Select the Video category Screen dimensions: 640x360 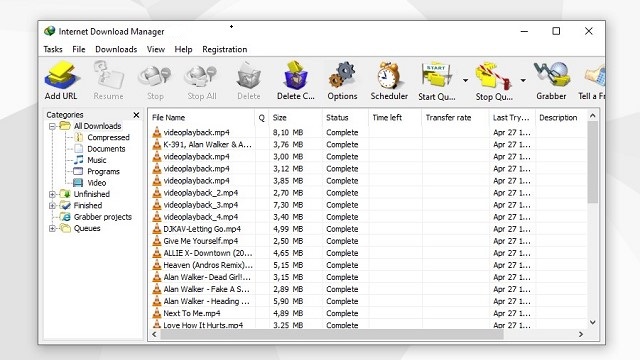tap(96, 183)
